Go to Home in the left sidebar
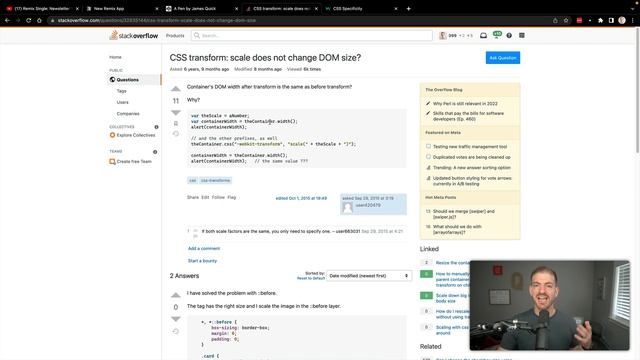This screenshot has width=640, height=360. pos(115,57)
